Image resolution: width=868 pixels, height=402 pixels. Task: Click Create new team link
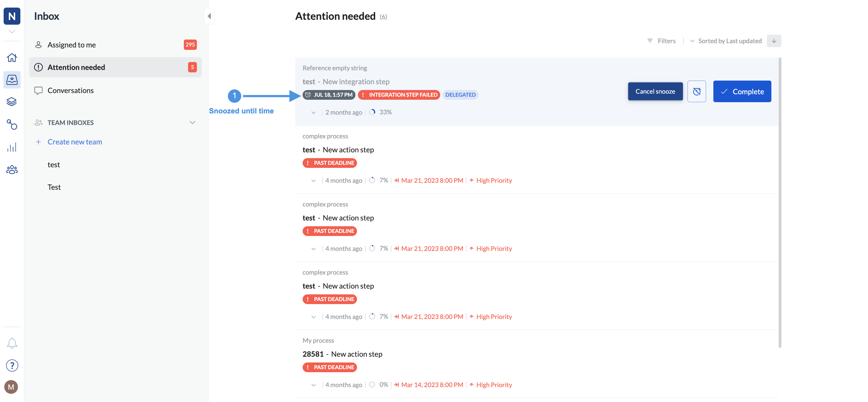coord(74,142)
